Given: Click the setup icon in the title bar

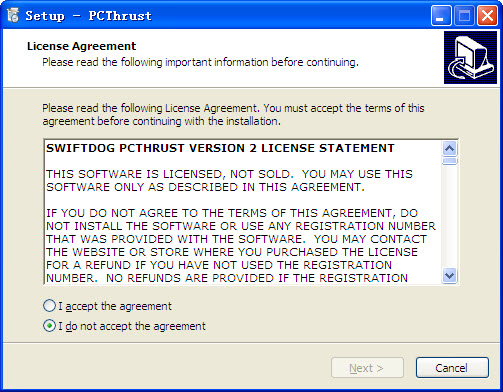Looking at the screenshot, I should (x=13, y=15).
